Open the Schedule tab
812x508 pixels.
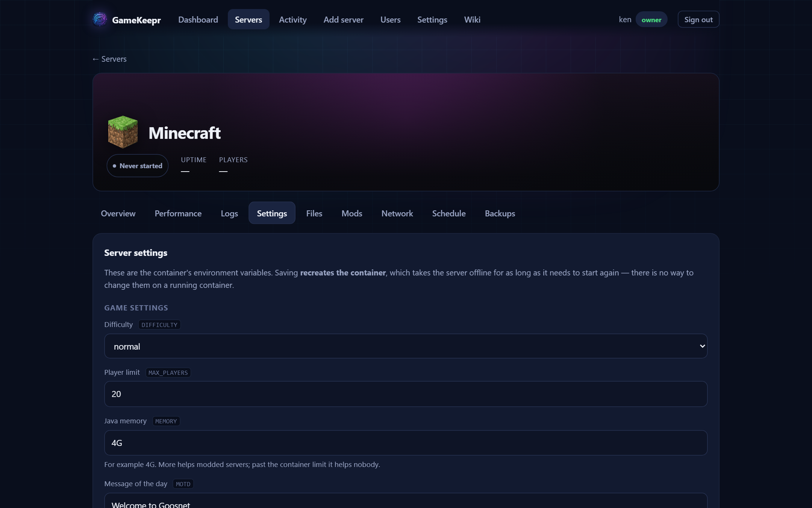449,213
